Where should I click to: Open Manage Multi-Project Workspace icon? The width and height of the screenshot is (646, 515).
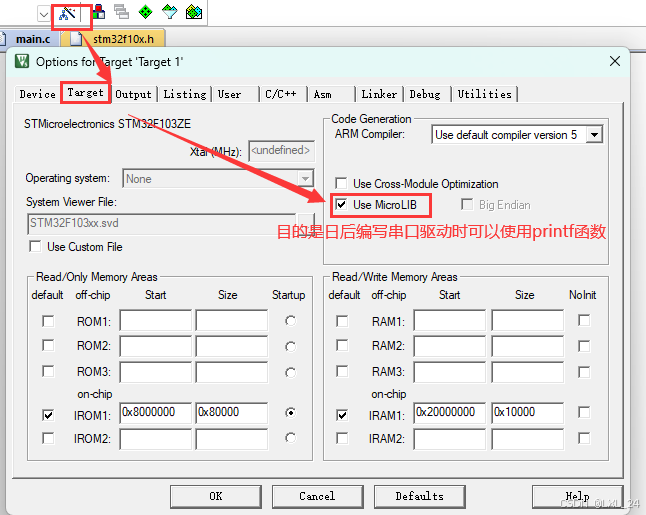[x=122, y=12]
